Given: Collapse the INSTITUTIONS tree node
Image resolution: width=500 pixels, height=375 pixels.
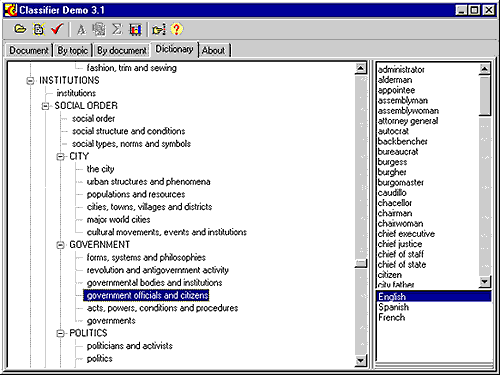Looking at the screenshot, I should click(30, 81).
